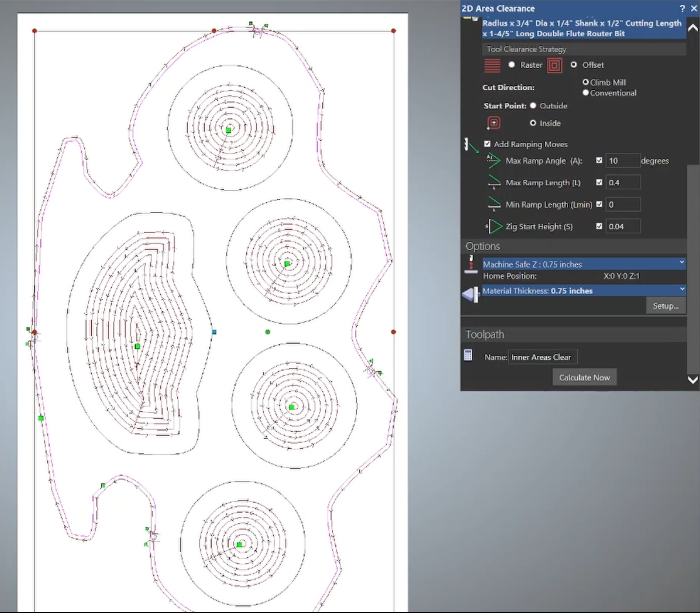Click the Zig Start Height value field
This screenshot has height=613, width=700.
623,226
